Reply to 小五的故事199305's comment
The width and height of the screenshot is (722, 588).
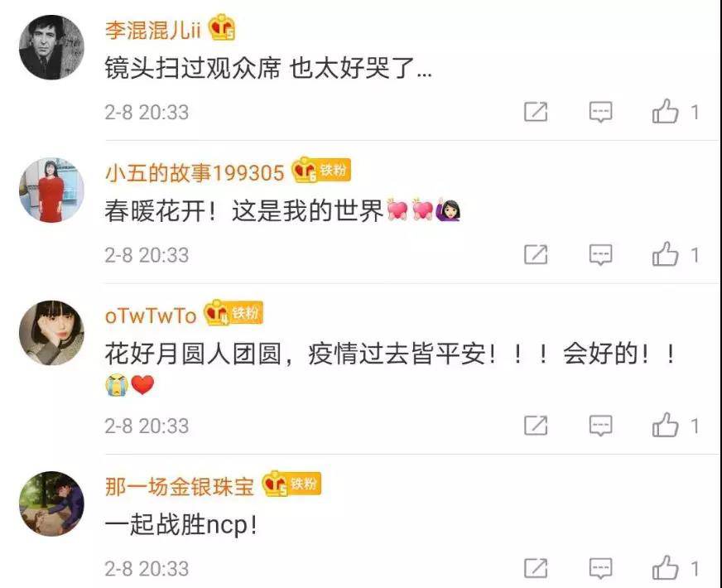point(601,254)
